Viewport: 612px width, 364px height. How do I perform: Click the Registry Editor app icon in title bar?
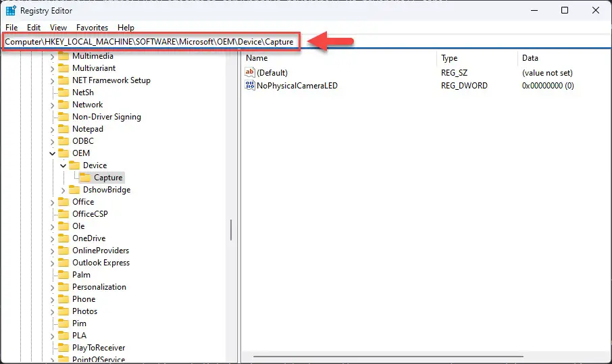click(11, 11)
